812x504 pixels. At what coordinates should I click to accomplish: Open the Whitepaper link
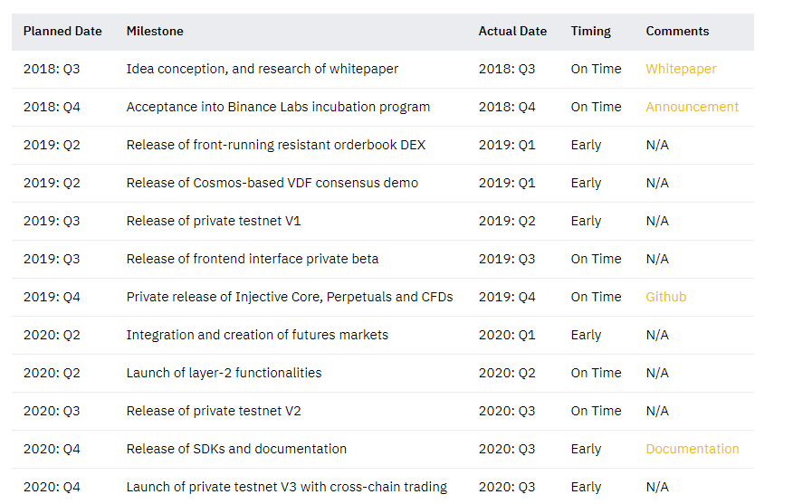click(x=681, y=69)
